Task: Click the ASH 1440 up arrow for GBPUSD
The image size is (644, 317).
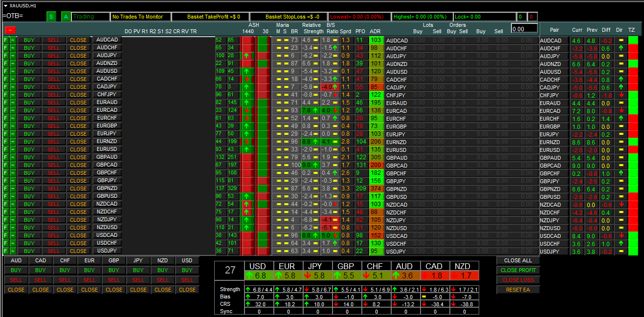Action: click(247, 197)
